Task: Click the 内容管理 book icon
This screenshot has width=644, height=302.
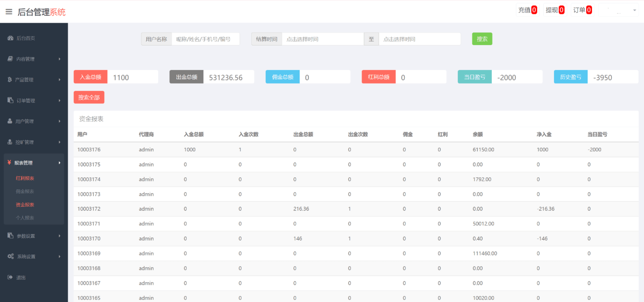Action: click(10, 59)
